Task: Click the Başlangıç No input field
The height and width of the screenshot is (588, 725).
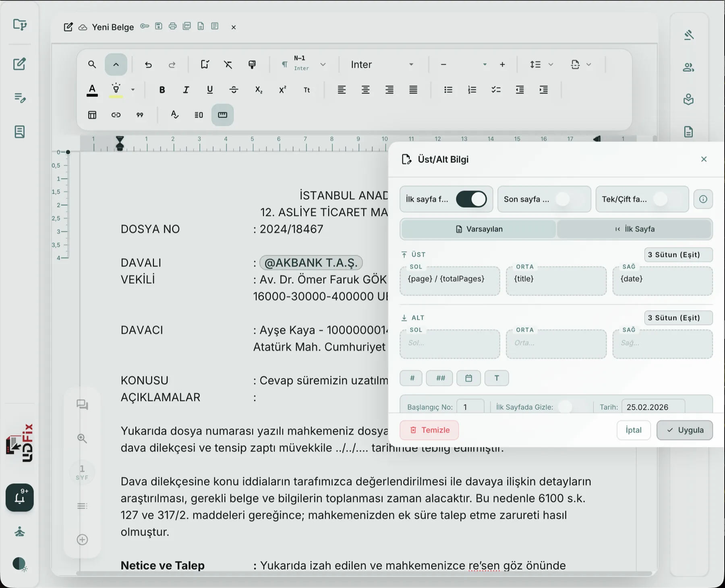Action: (470, 407)
